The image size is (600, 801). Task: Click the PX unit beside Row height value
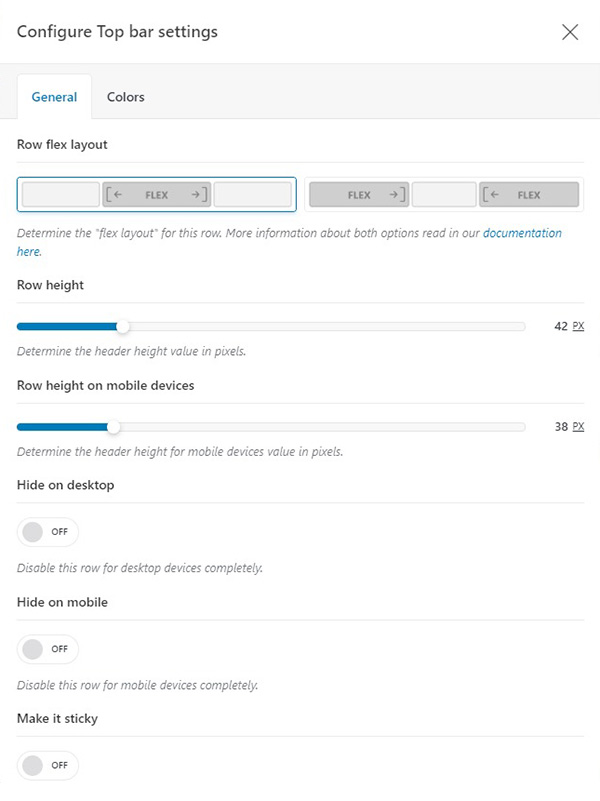click(x=578, y=326)
